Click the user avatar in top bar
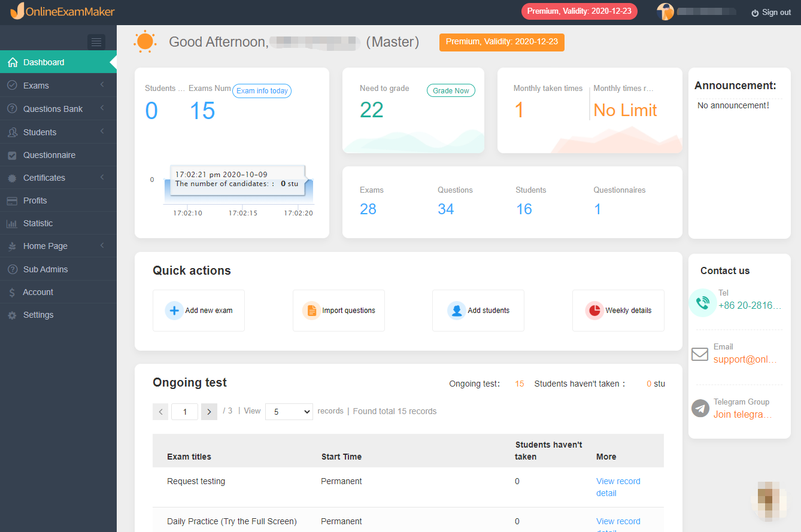 click(x=665, y=12)
